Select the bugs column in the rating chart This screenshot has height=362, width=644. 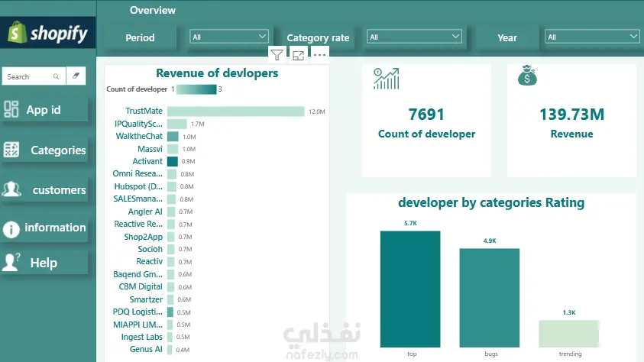click(490, 298)
